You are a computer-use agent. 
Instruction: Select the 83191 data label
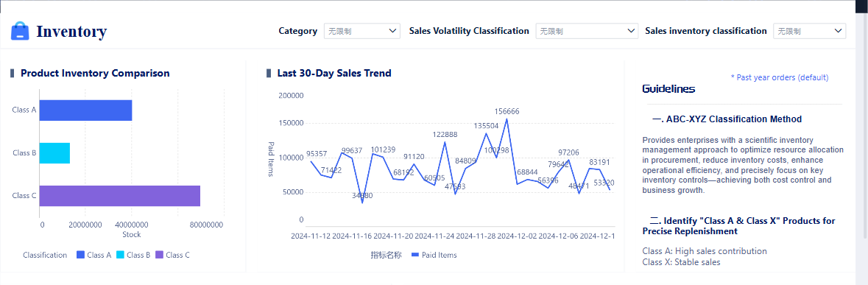pyautogui.click(x=599, y=162)
